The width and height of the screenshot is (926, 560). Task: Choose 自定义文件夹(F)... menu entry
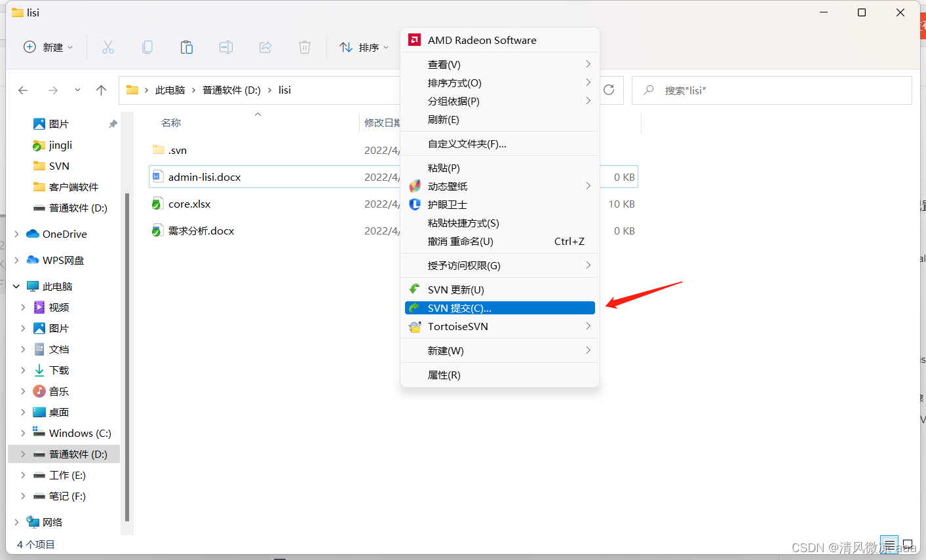point(500,143)
